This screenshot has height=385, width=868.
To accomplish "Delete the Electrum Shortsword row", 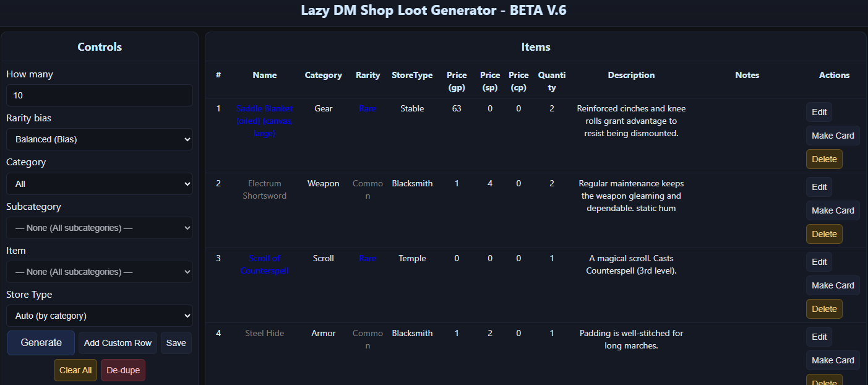I will point(824,234).
